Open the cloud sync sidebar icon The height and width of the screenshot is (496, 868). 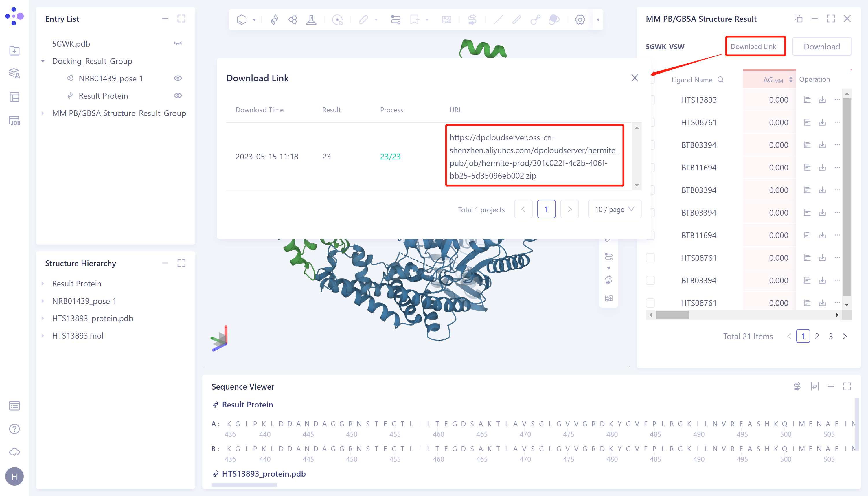coord(14,452)
